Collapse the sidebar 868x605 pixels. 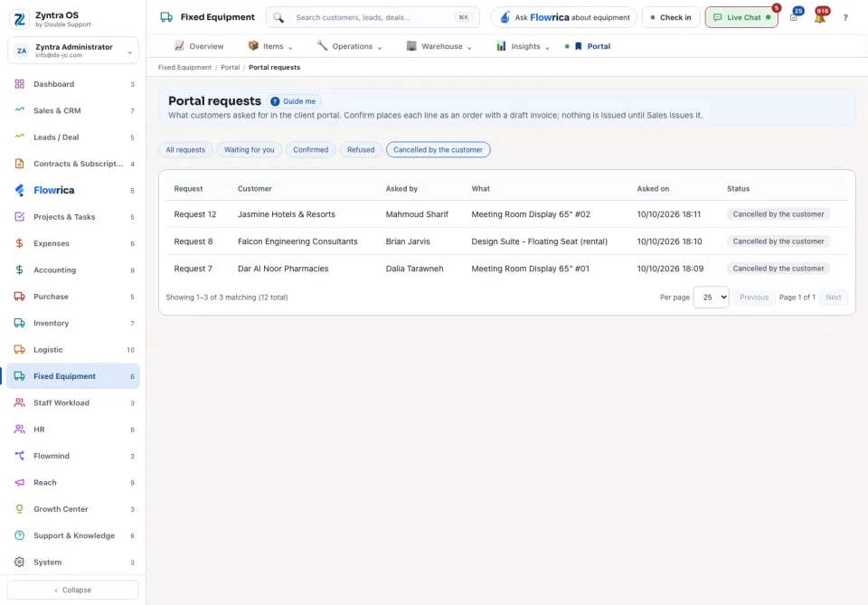73,590
